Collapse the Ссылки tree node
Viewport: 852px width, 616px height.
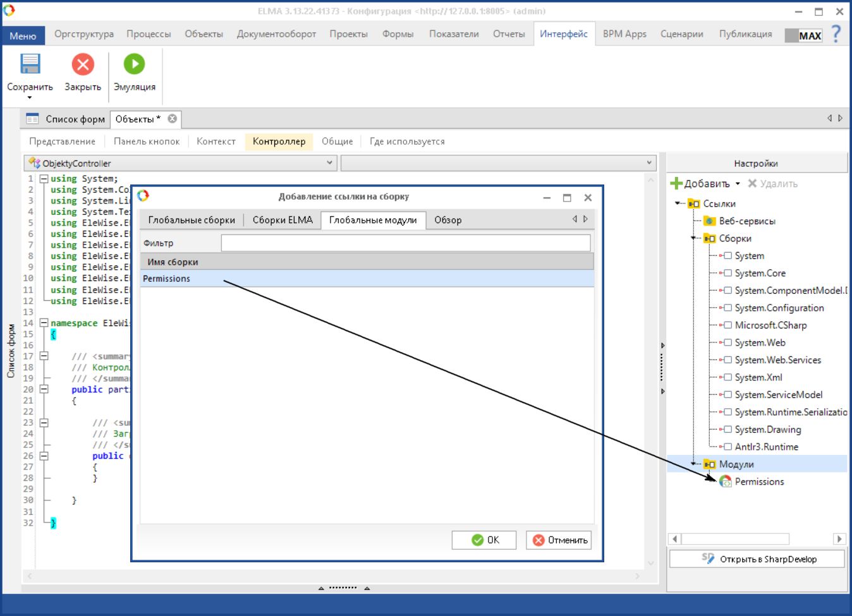tap(678, 203)
